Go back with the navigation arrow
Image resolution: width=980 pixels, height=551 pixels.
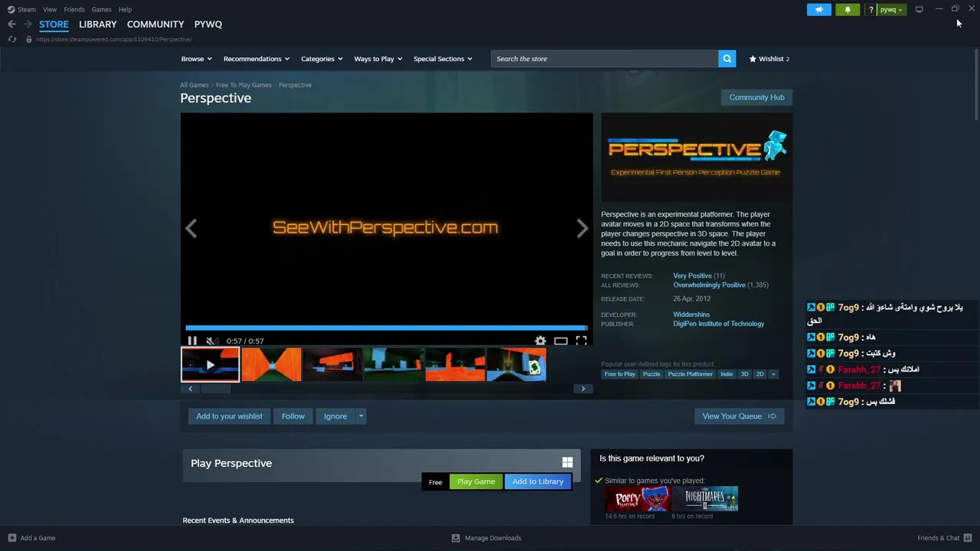[11, 24]
